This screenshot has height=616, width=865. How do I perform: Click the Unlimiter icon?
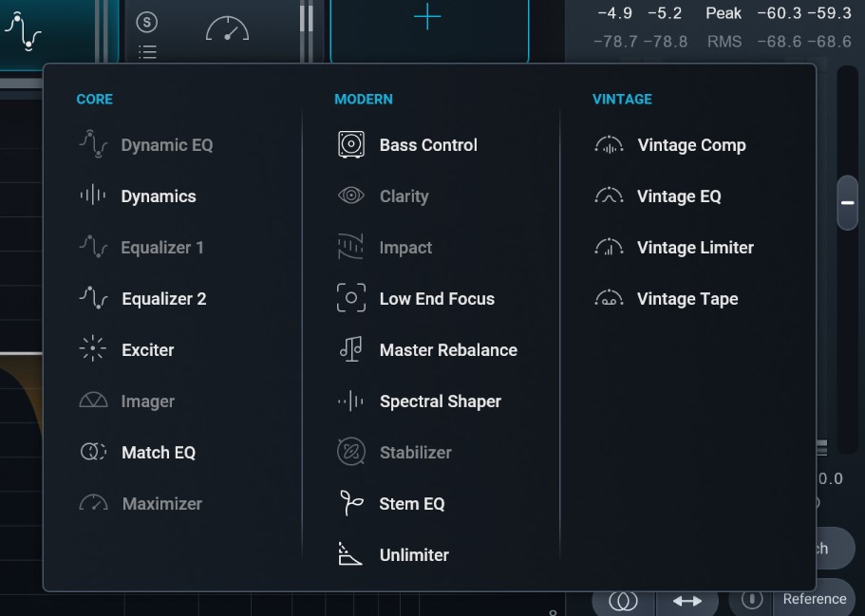tap(350, 554)
